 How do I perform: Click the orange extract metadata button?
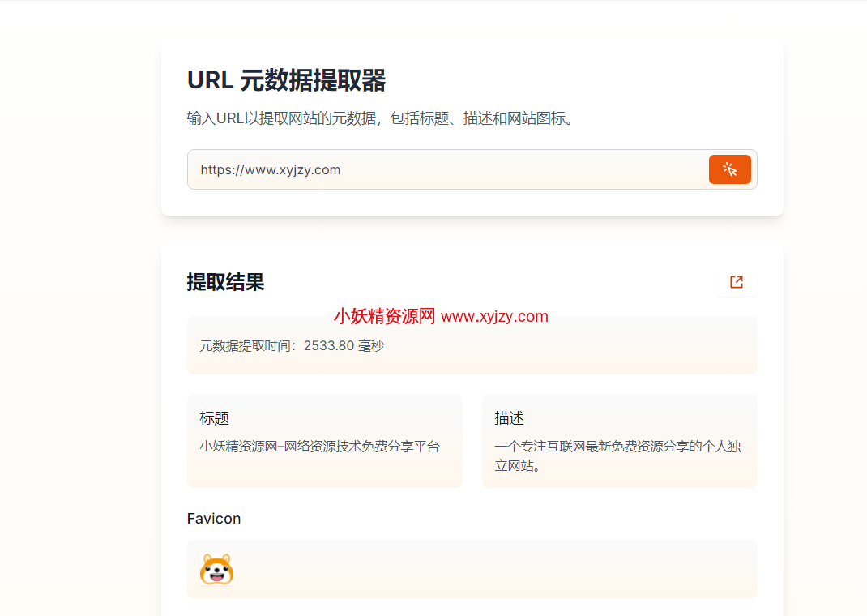(x=729, y=169)
